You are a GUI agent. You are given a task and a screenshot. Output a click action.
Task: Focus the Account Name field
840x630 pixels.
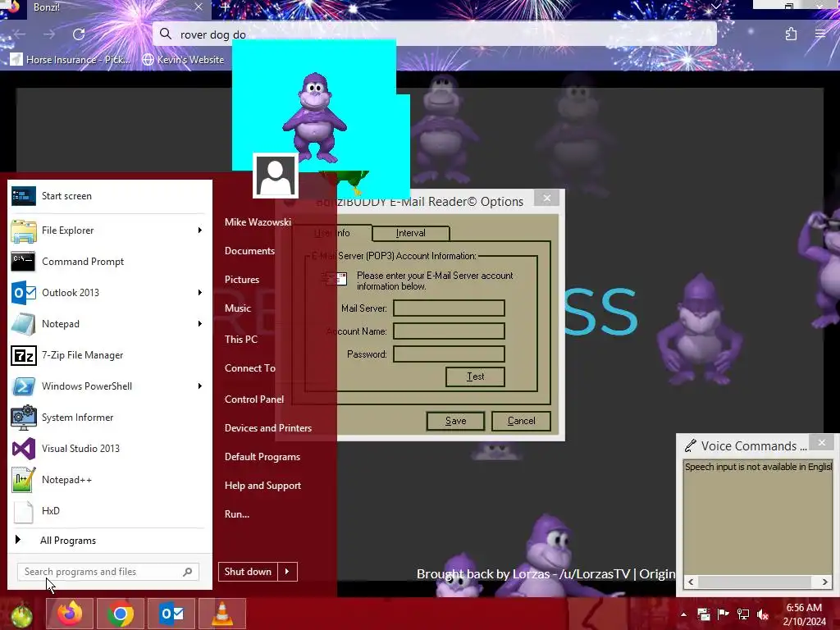pyautogui.click(x=449, y=331)
